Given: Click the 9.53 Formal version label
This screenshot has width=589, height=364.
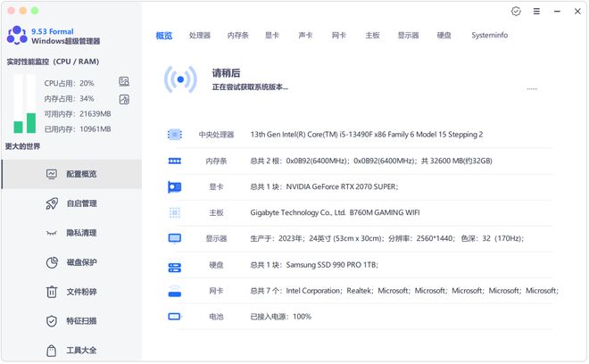Looking at the screenshot, I should point(53,31).
